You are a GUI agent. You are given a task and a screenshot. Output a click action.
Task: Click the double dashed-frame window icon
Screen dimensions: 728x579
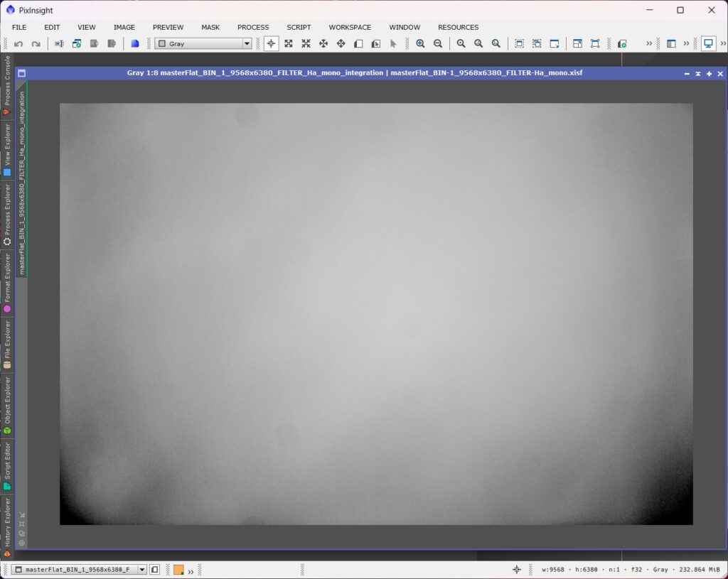pos(537,43)
